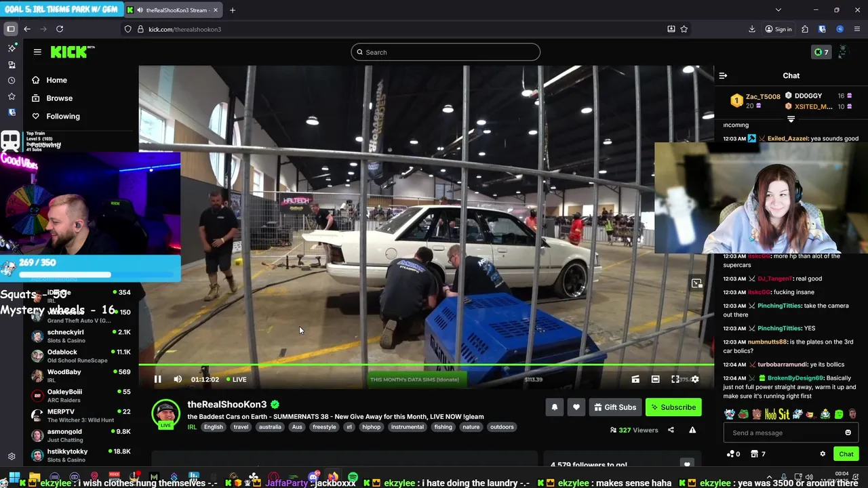Click the green Subscribe button
868x488 pixels.
coord(673,407)
